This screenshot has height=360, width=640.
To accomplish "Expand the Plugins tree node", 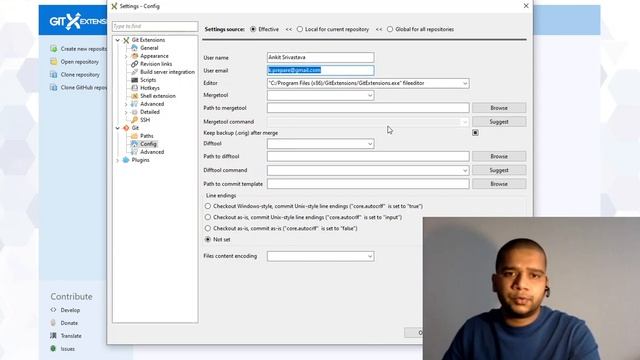I will (118, 160).
